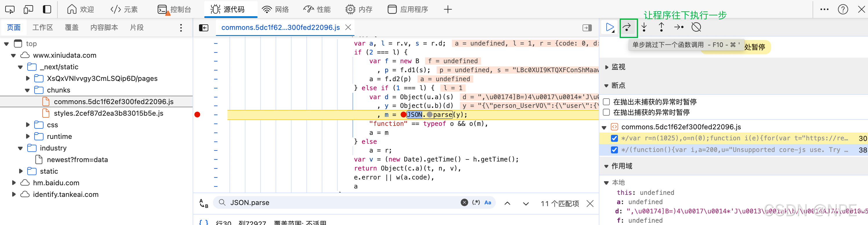This screenshot has height=225, width=868.
Task: Expand XsQxVNIvvgy3CmLSQip6D/pages folder
Action: tap(28, 79)
